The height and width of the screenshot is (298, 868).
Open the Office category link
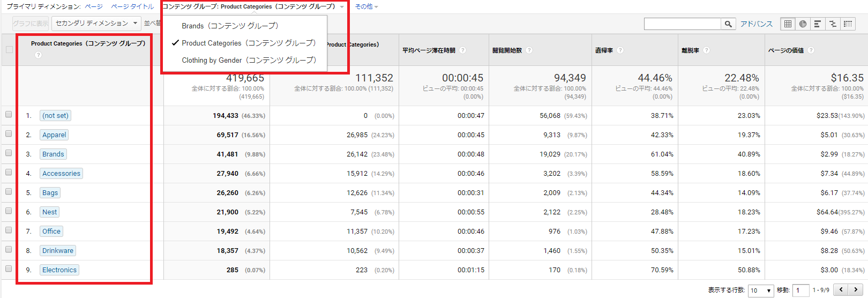51,232
